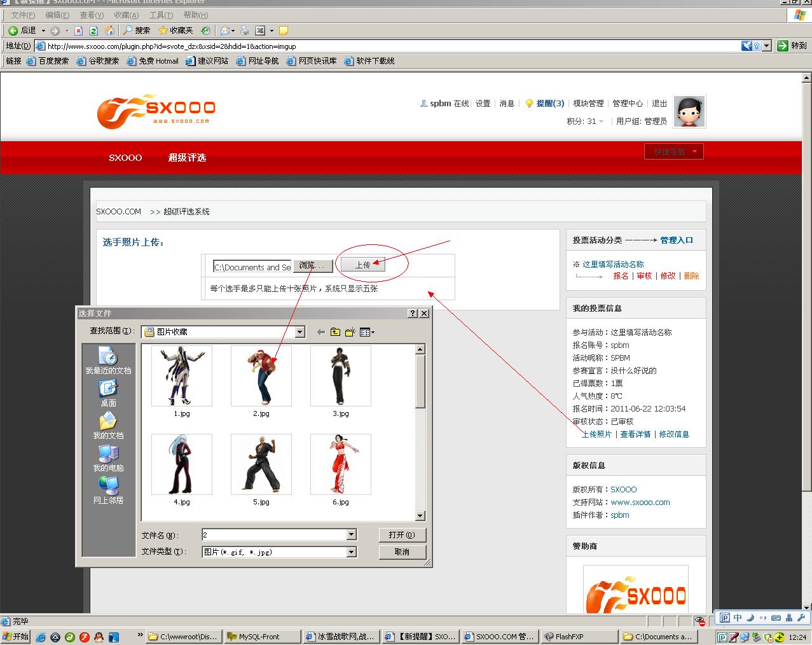The height and width of the screenshot is (645, 812).
Task: Click the Home icon in IE toolbar
Action: (x=109, y=31)
